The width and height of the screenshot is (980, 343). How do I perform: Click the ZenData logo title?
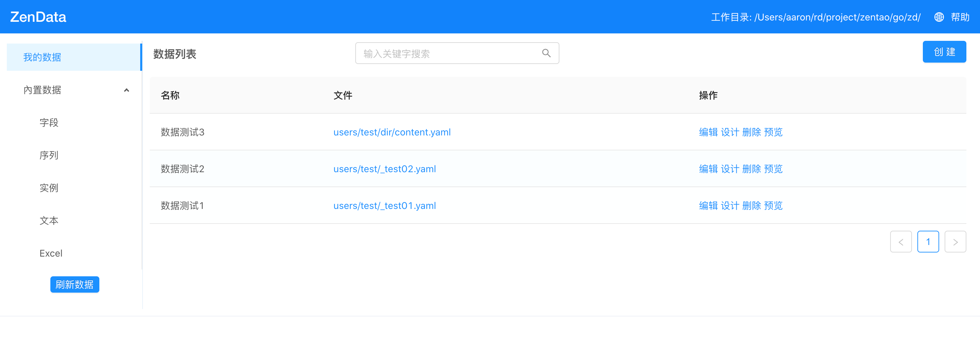pos(38,17)
